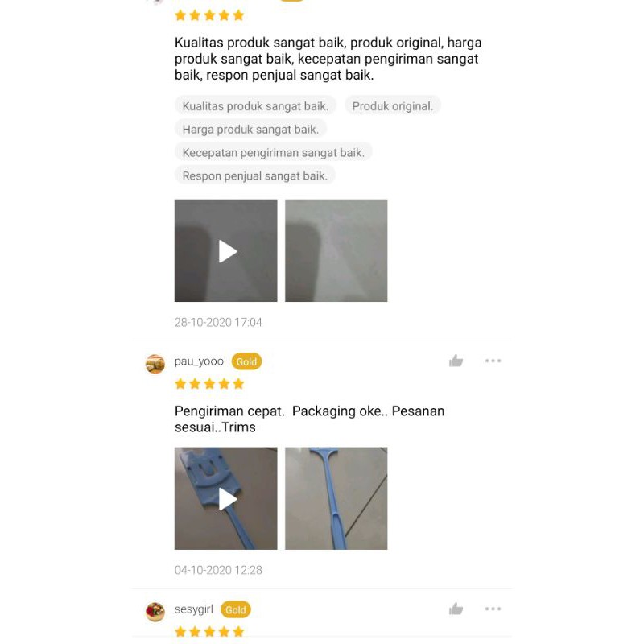Tap 'Kecepatan pengiriman sangat baik.' tag

coord(274,152)
